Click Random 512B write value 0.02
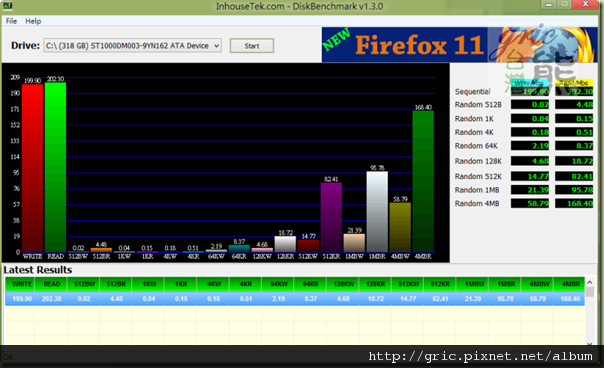Viewport: 604px width, 368px height. [x=530, y=104]
